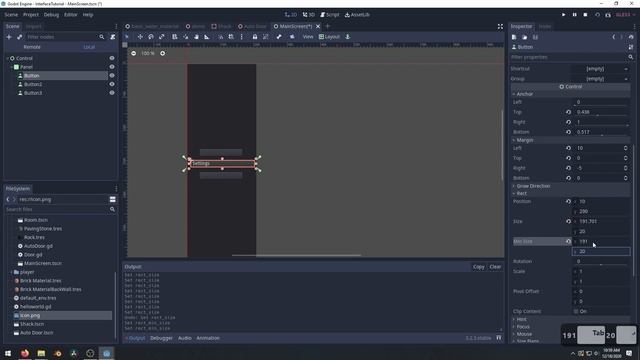Click the Min Size y input field

pos(601,251)
